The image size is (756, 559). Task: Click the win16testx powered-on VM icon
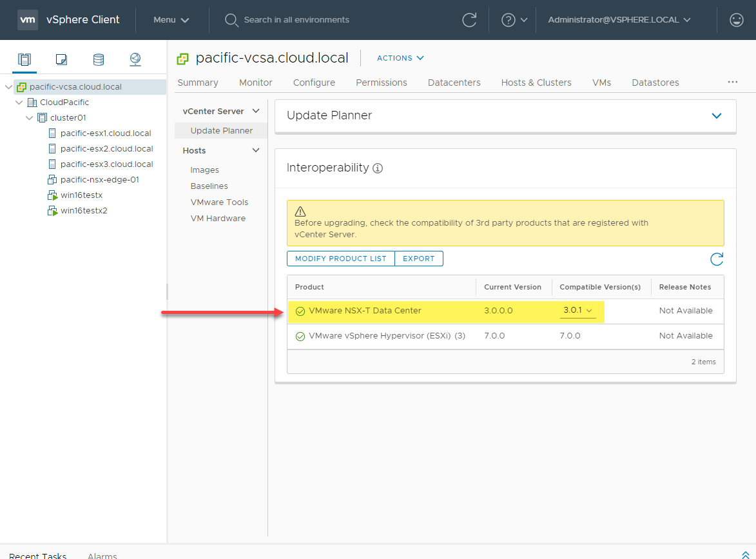click(x=52, y=195)
